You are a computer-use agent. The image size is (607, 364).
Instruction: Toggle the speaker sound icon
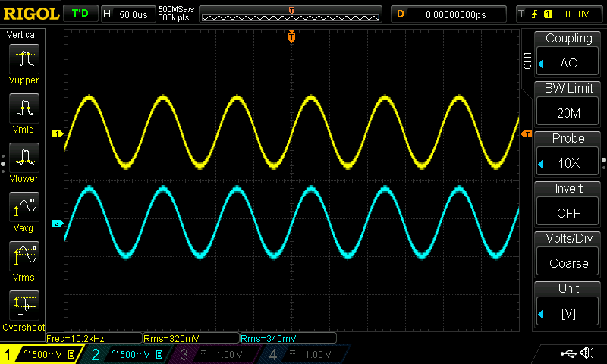tap(587, 353)
